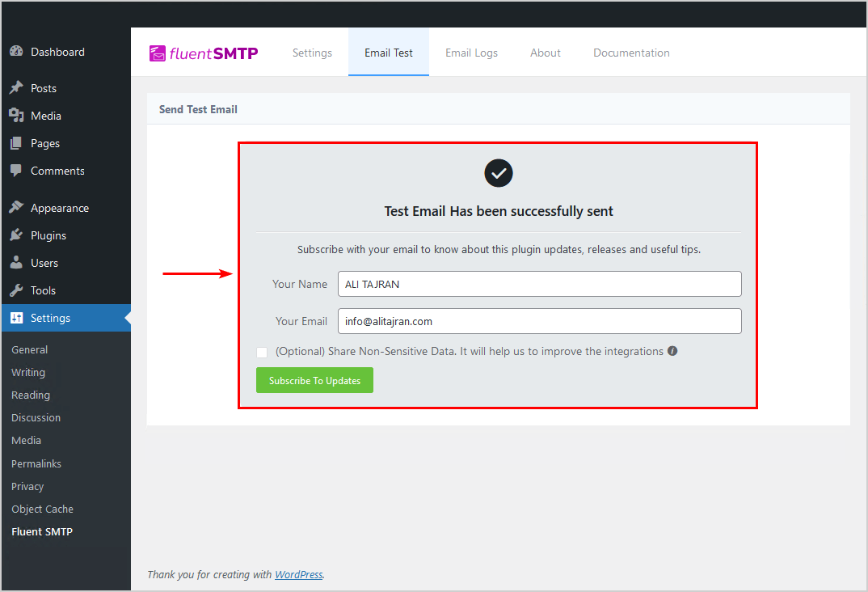
Task: Open the Object Cache submenu item
Action: [x=42, y=510]
